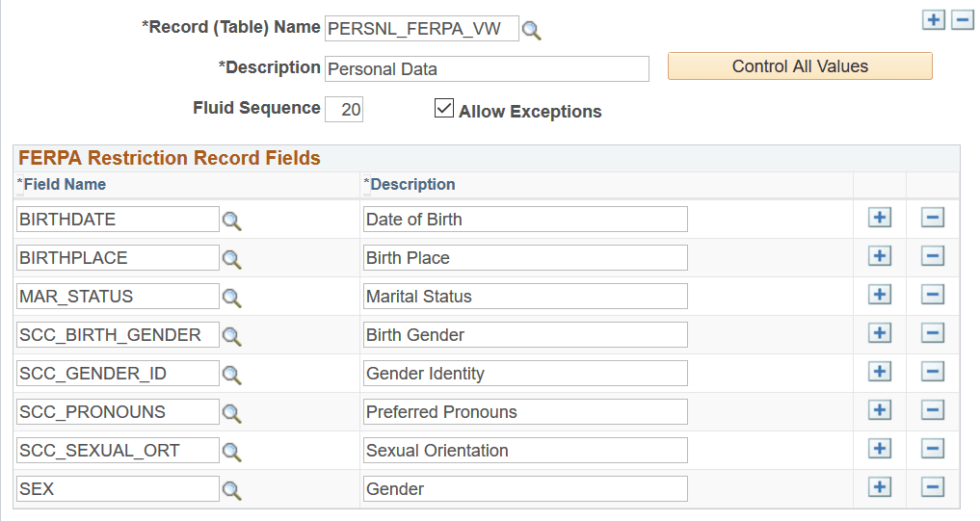The height and width of the screenshot is (521, 980).
Task: Delete the Birth Place row
Action: pos(932,257)
